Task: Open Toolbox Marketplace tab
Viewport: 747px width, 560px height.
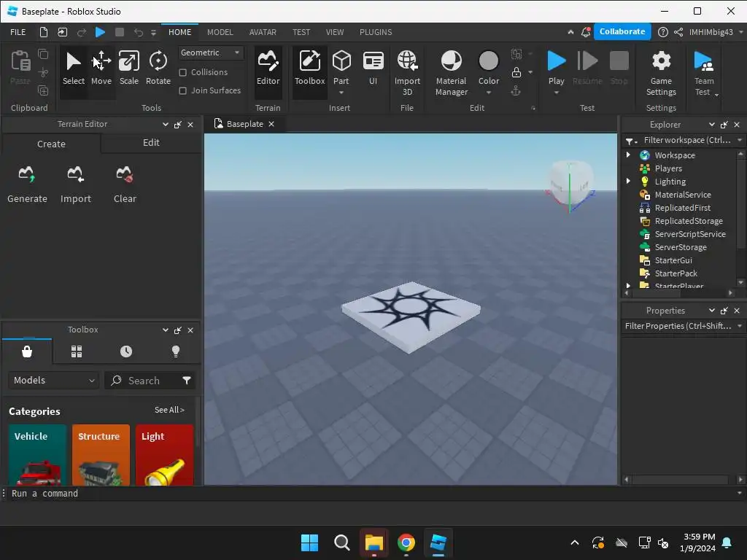Action: (x=27, y=351)
